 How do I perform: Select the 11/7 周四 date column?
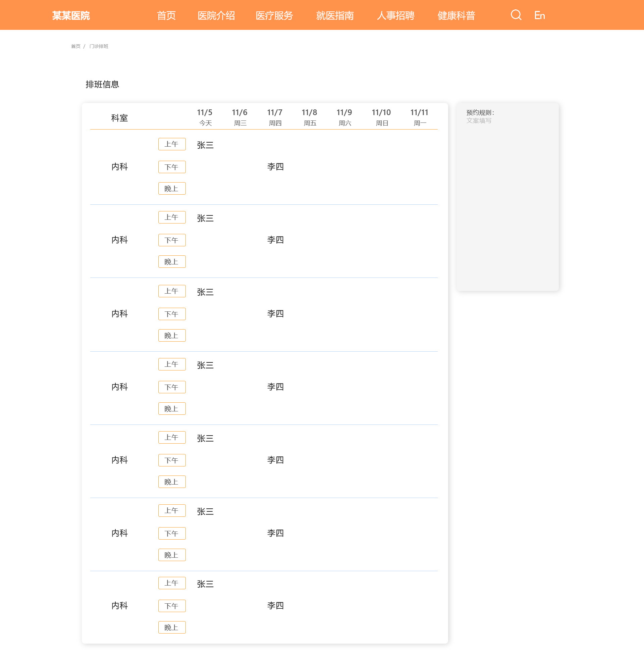[275, 117]
